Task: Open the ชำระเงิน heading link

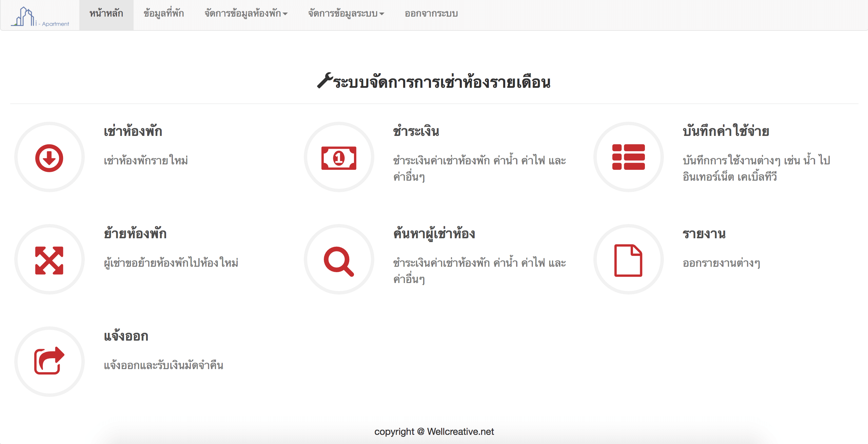Action: [x=416, y=131]
